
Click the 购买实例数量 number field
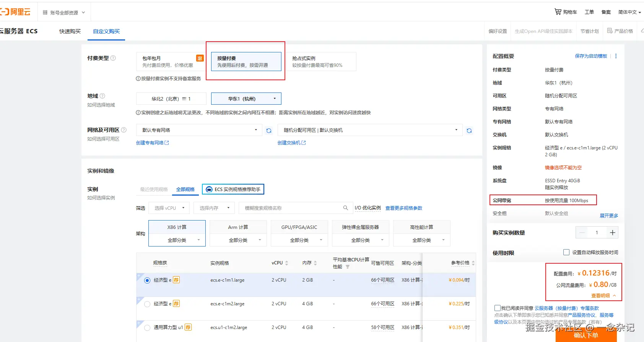coord(597,233)
